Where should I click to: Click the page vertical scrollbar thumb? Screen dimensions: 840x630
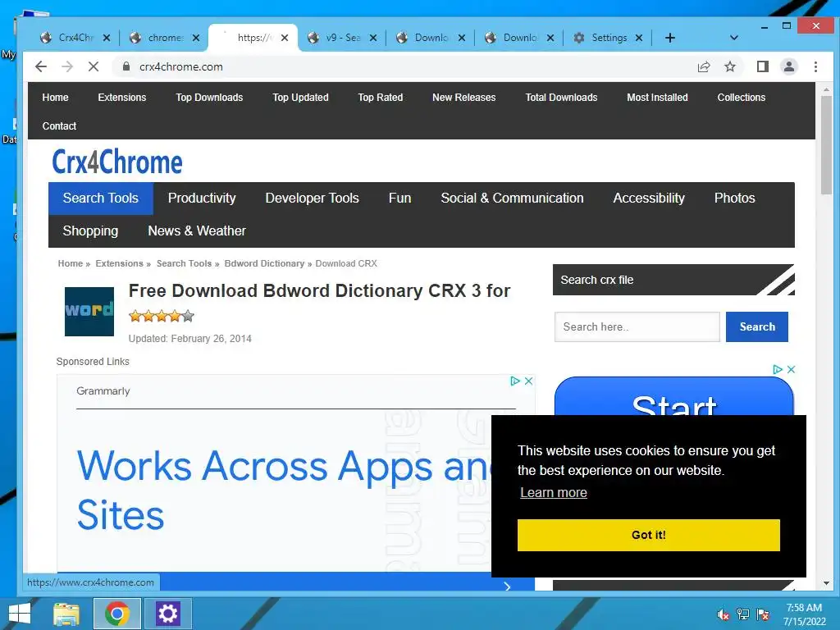point(826,146)
